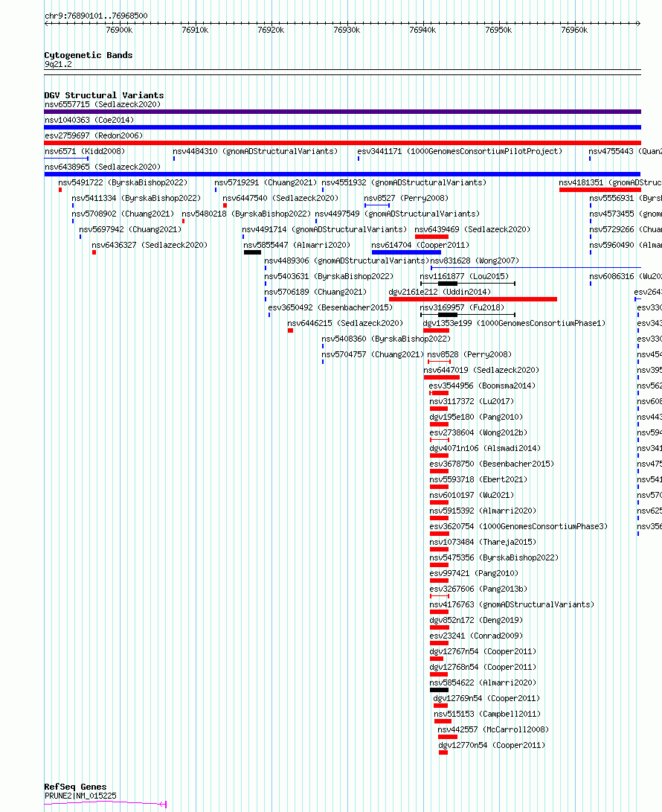Click nsv5697942 (Chuang2021) label
Viewport: 662px width, 812px height.
130,229
